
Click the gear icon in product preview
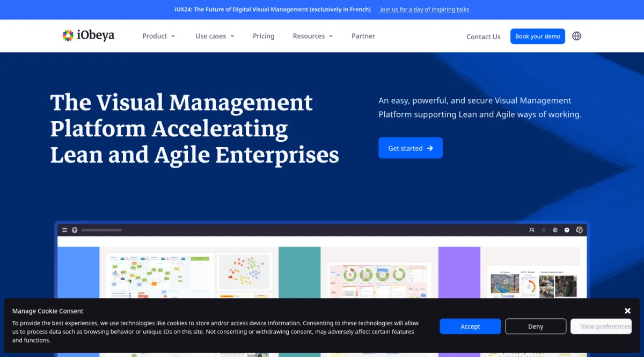pos(555,230)
